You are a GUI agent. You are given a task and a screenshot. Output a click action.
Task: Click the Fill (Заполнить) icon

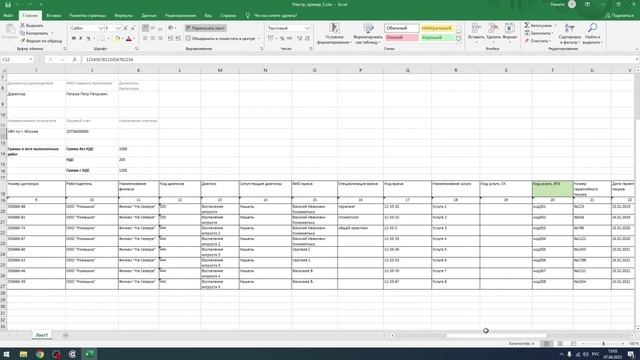coord(527,33)
